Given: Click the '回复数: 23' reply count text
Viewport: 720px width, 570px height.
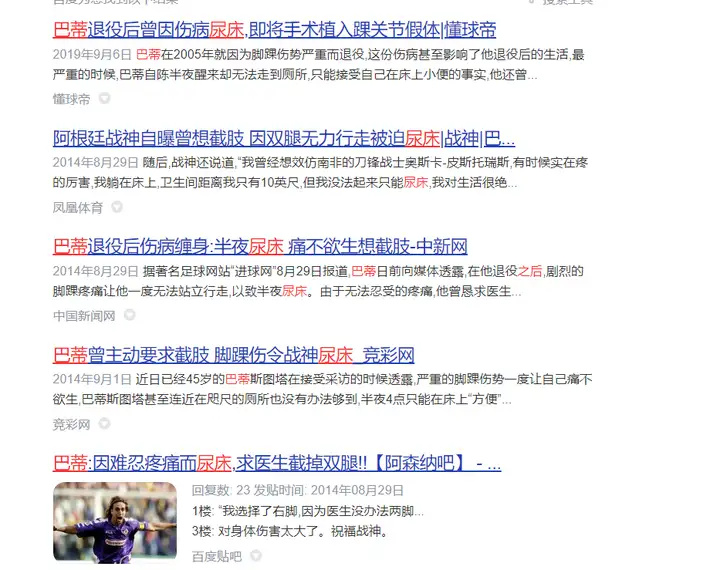Looking at the screenshot, I should point(221,491).
